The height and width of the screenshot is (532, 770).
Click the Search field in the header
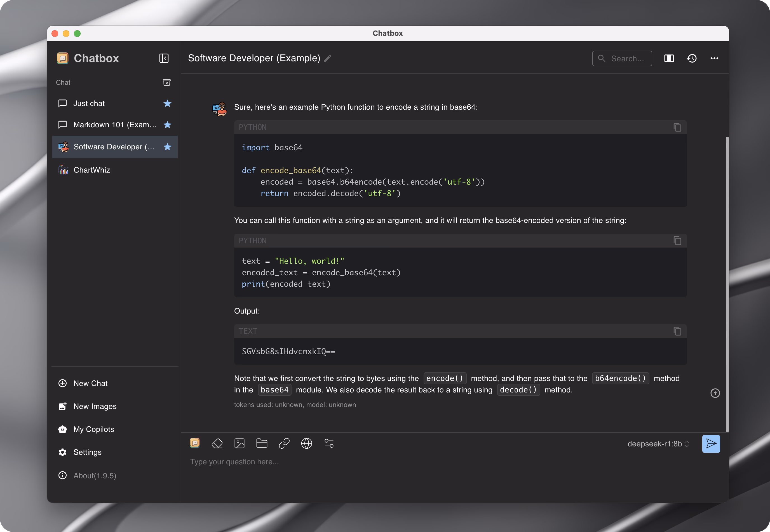tap(622, 58)
